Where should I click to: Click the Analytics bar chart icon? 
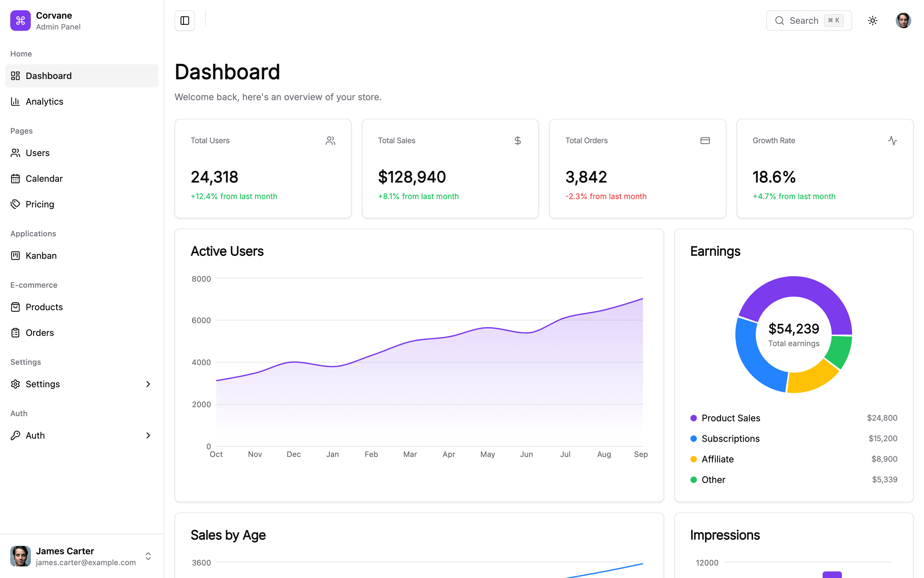click(15, 101)
